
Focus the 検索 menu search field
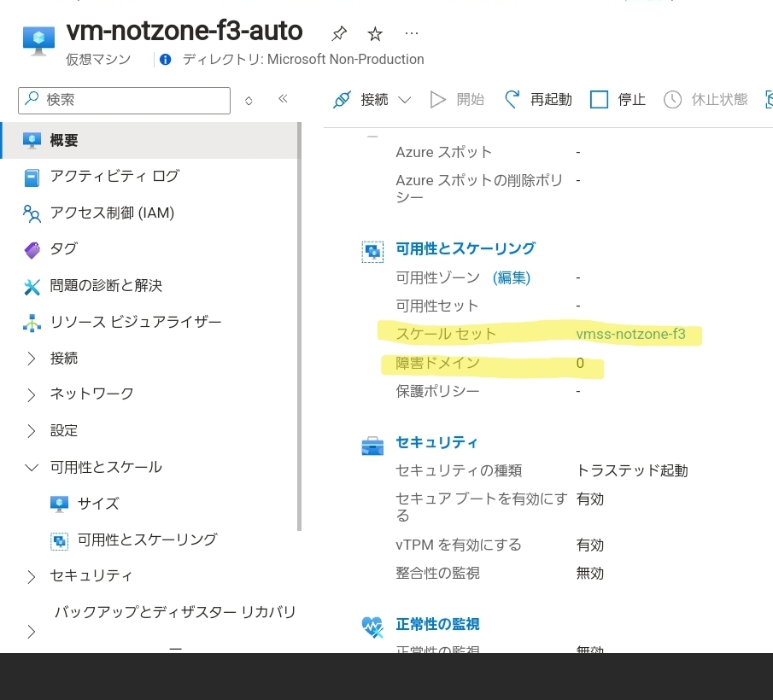(x=124, y=101)
